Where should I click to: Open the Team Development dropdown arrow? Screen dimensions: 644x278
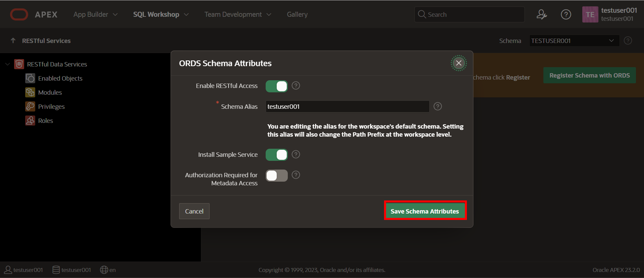269,14
